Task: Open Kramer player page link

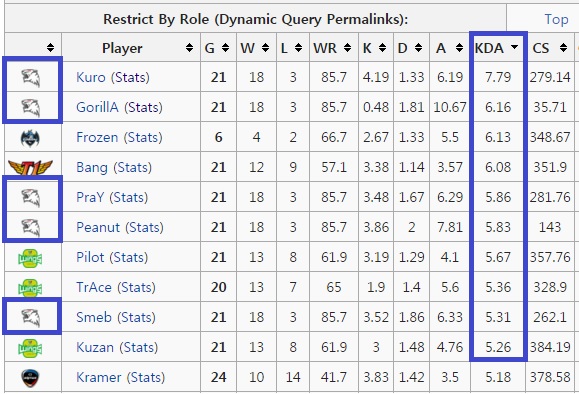Action: pyautogui.click(x=99, y=377)
